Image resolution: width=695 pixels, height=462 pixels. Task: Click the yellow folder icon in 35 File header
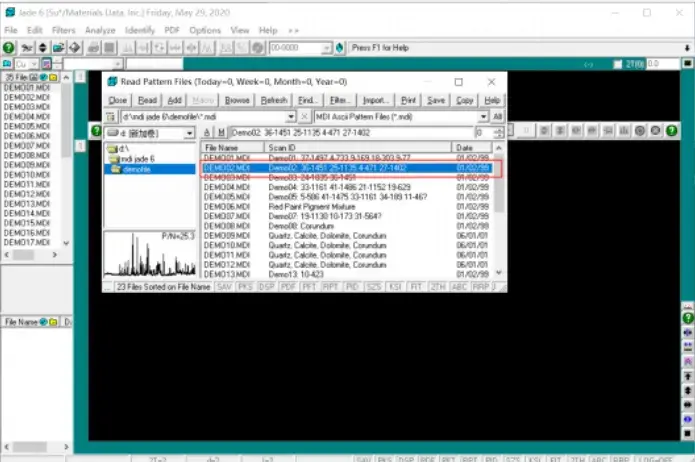[54, 77]
